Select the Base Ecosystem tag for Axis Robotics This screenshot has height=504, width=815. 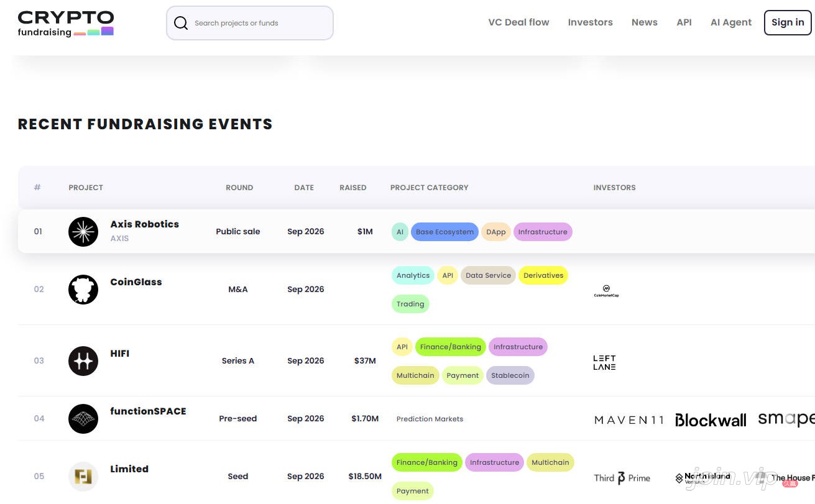click(x=444, y=232)
